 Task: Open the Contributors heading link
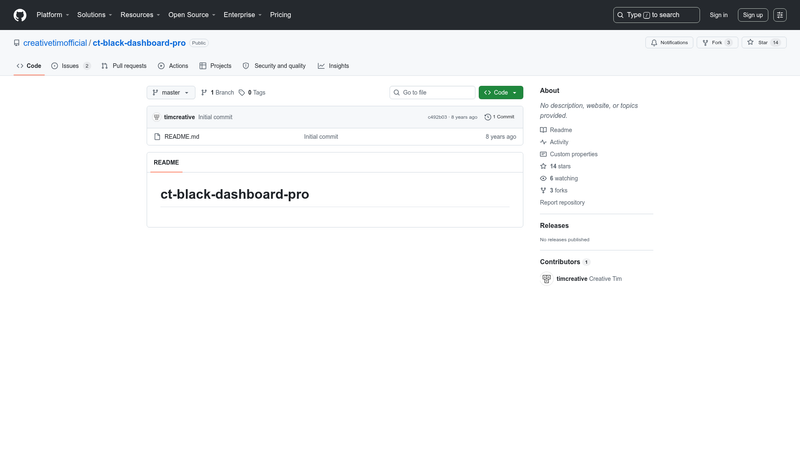564,262
